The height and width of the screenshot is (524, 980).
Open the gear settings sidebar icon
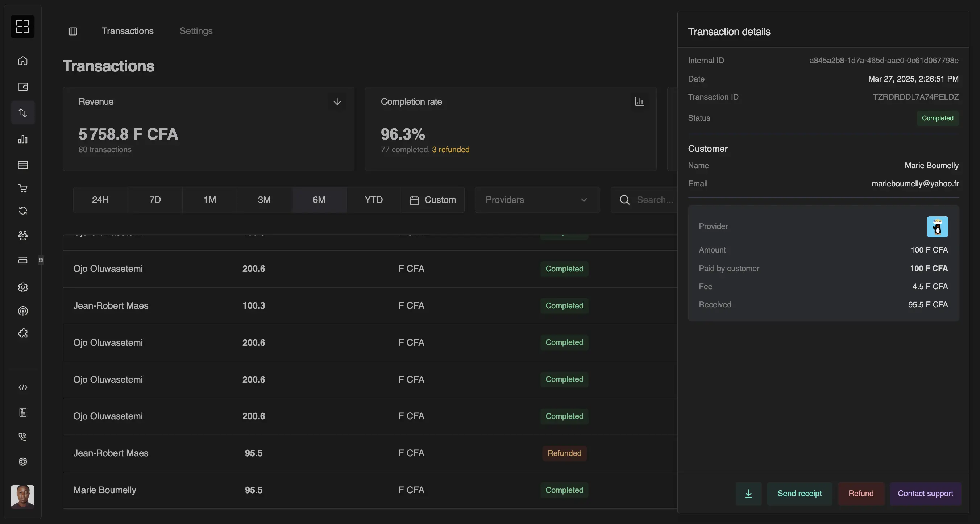[23, 287]
